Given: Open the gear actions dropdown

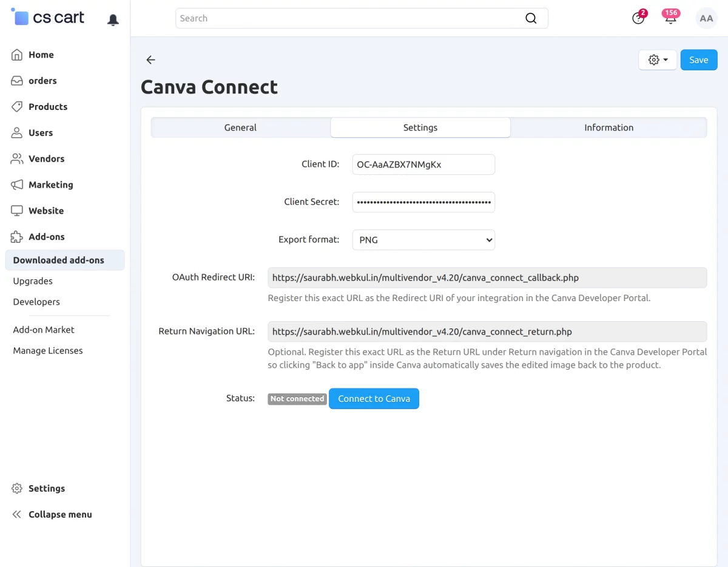Looking at the screenshot, I should tap(658, 60).
